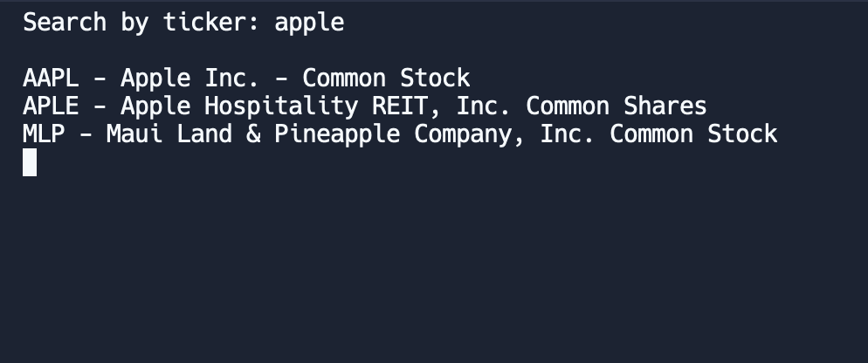This screenshot has height=363, width=868.
Task: Click the white terminal cursor block
Action: click(30, 162)
